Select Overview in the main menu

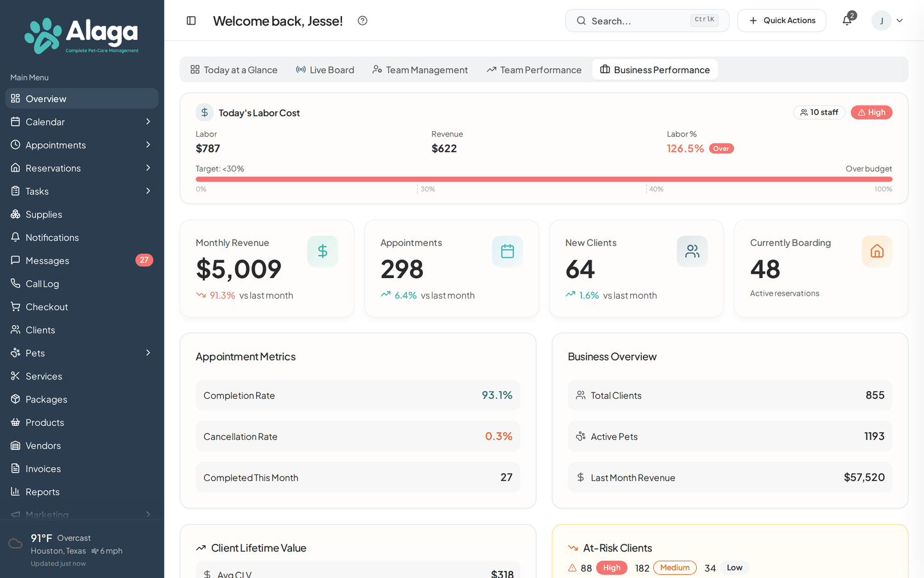81,99
